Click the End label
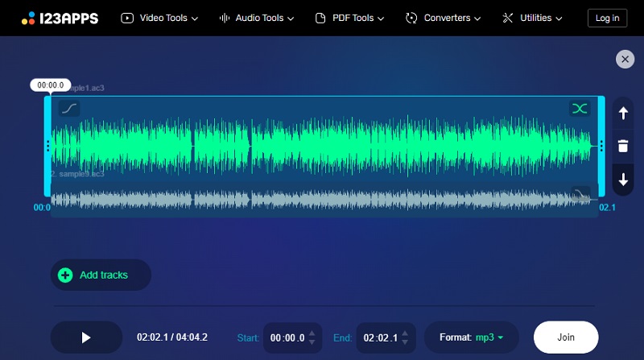This screenshot has width=644, height=360. (x=343, y=337)
